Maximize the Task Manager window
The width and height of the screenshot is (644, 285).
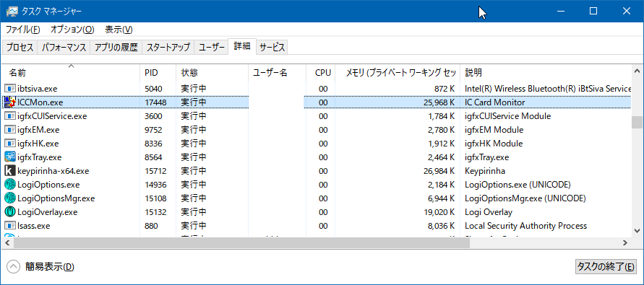point(593,12)
